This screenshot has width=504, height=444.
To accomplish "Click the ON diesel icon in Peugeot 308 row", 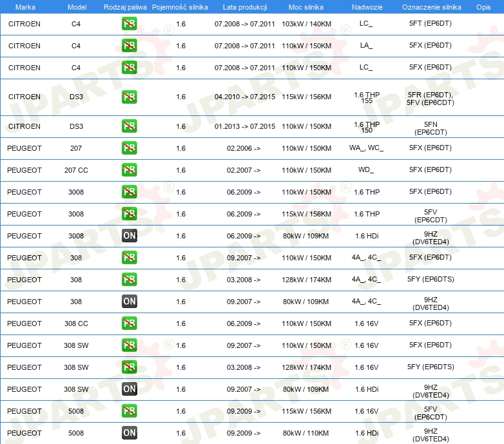I will tap(129, 302).
